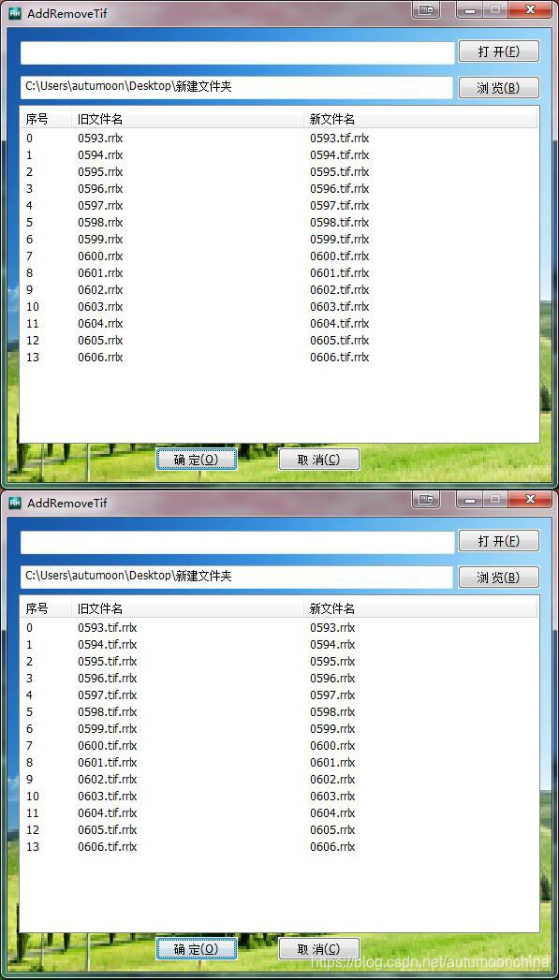Select 0598.rrlx under 旧文件名 column
The image size is (559, 980).
(x=101, y=223)
